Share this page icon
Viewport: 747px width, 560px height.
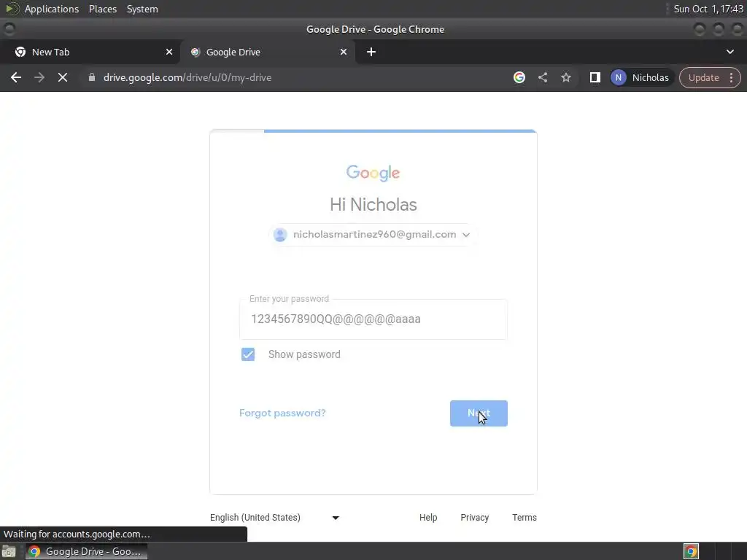tap(543, 77)
